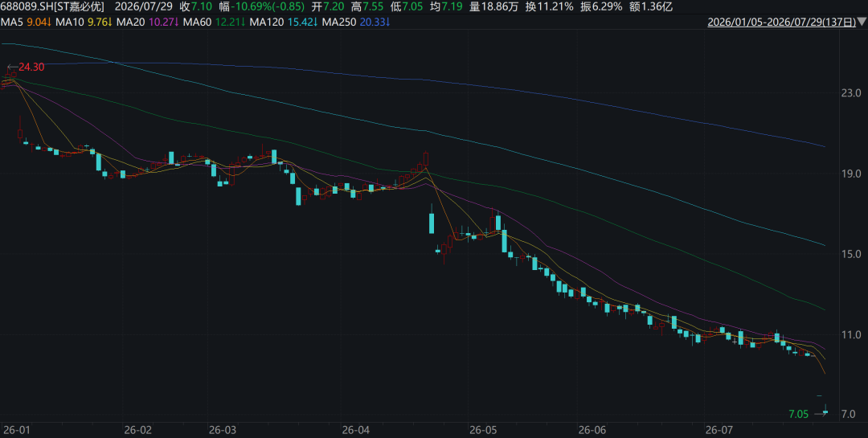Click the amount 额1.36亿
This screenshot has height=438, width=868.
tap(651, 7)
